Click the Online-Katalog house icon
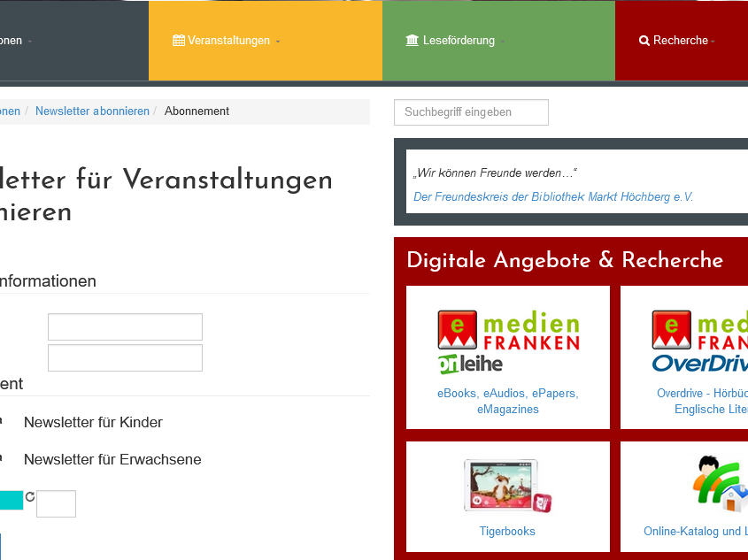The width and height of the screenshot is (748, 560). click(x=719, y=486)
